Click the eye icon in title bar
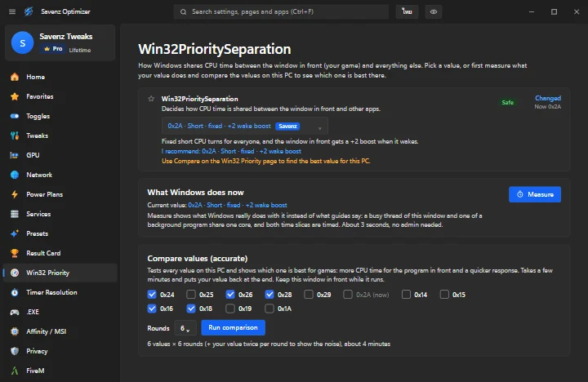 coord(434,11)
